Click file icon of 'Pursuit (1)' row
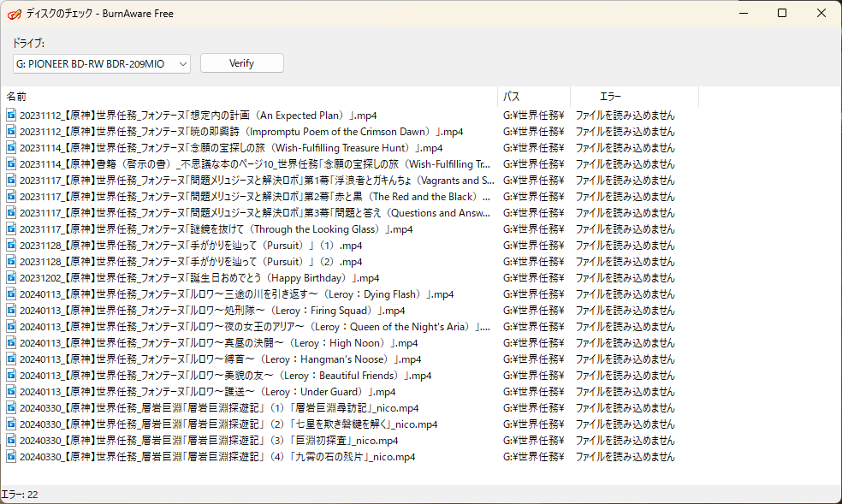The height and width of the screenshot is (504, 842). tap(11, 245)
